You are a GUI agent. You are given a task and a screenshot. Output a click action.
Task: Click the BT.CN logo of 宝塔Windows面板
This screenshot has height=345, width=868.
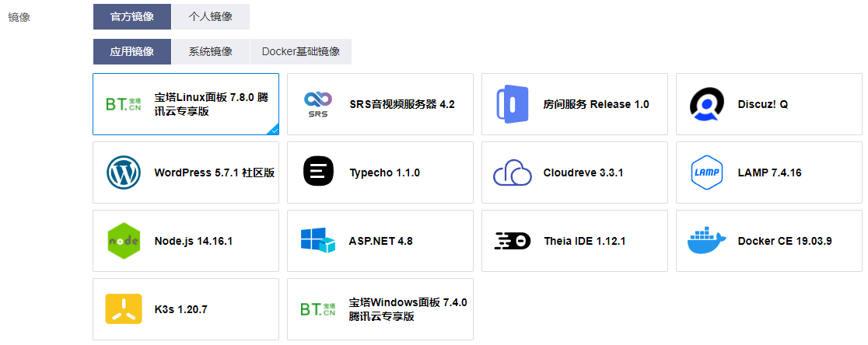point(318,309)
